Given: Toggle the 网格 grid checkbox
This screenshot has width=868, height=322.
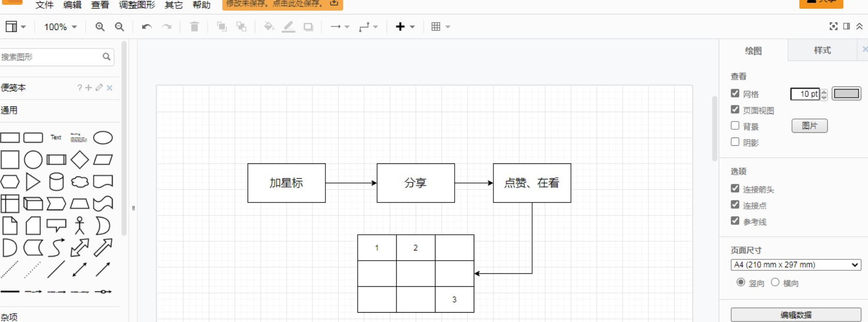Looking at the screenshot, I should click(x=735, y=94).
